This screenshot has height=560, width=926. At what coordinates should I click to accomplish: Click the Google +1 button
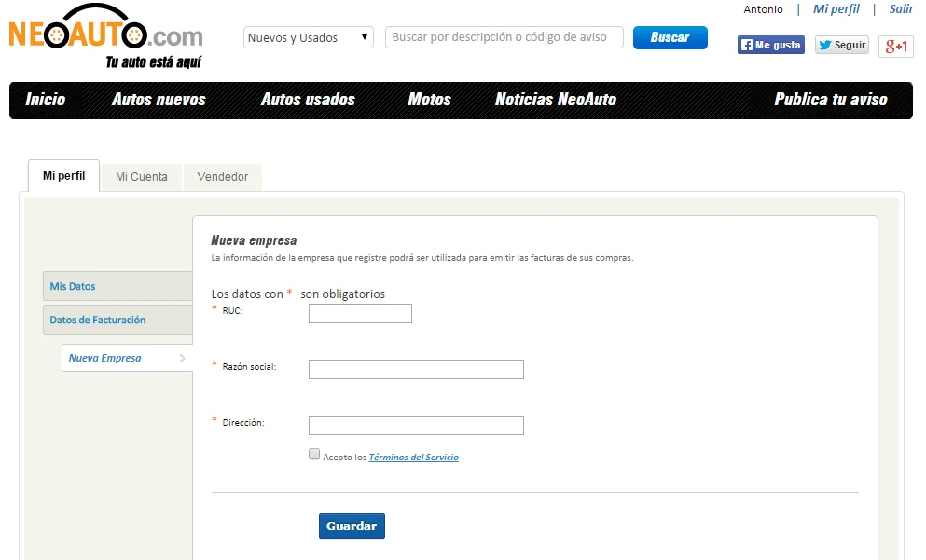click(x=896, y=47)
